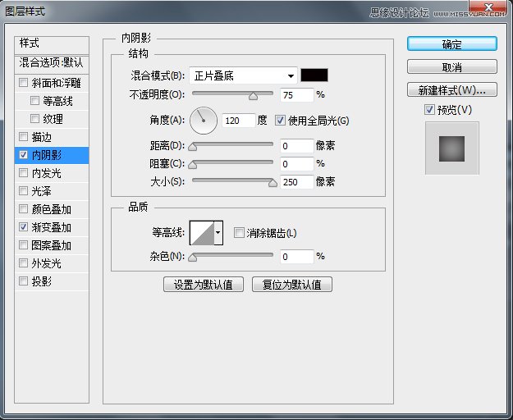Viewport: 513px width, 420px height.
Task: Select 混合选项:默认 entry
Action: pos(52,63)
